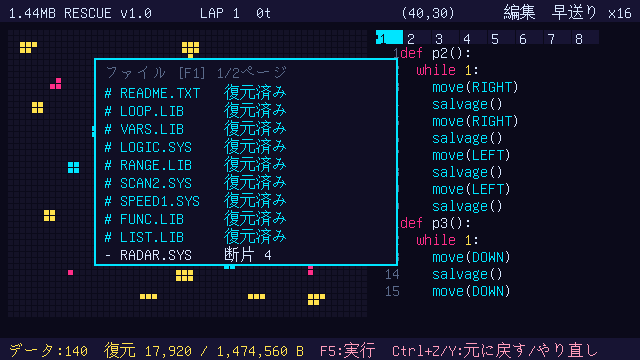Click the Ctrl+Z/Y undo redo hint

coord(494,350)
